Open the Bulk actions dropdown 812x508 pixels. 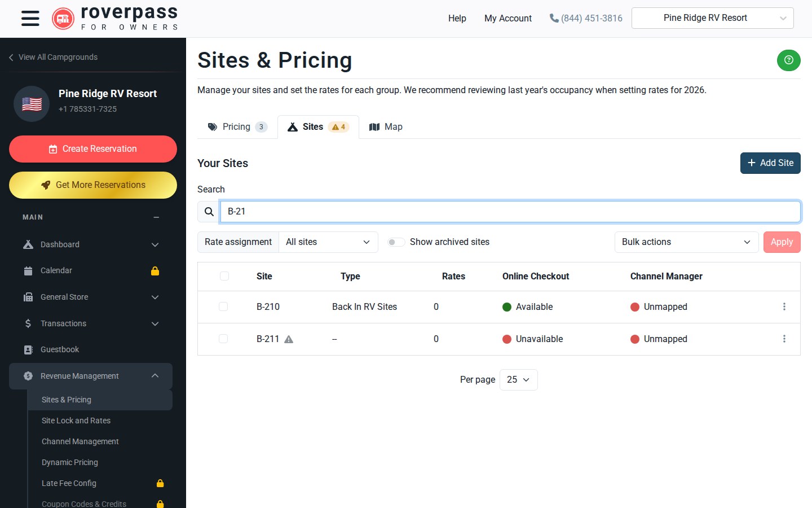[686, 242]
